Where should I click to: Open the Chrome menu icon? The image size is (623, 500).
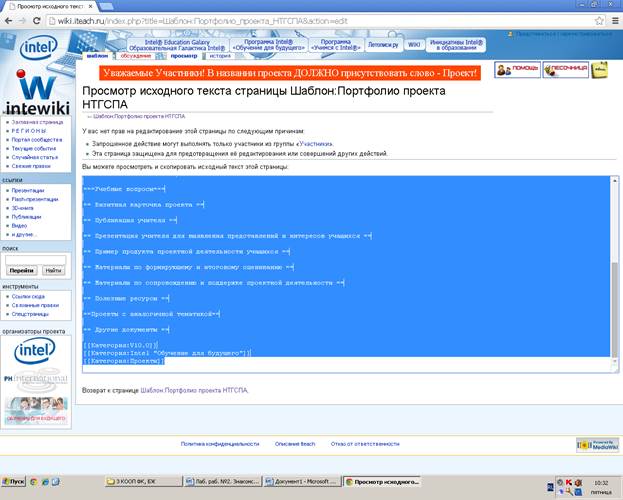pyautogui.click(x=615, y=21)
